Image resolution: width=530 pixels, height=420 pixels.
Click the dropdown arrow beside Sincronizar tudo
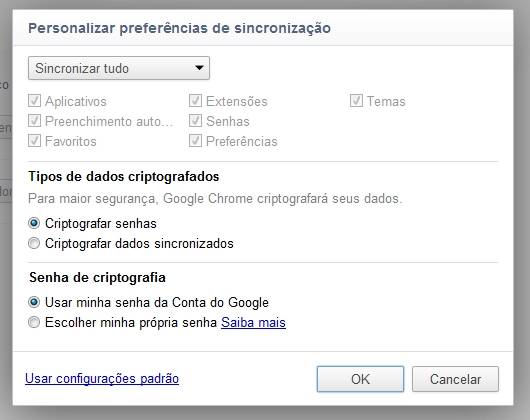199,68
